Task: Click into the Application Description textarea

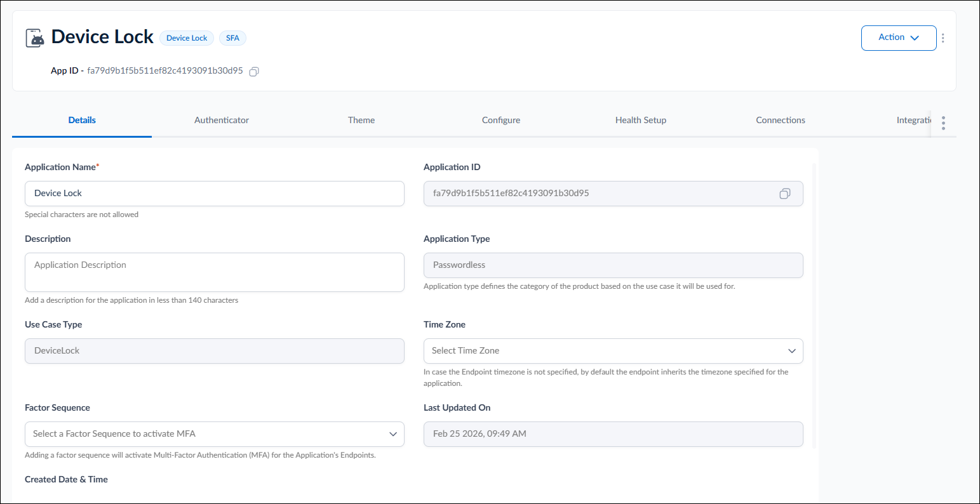Action: click(x=215, y=272)
